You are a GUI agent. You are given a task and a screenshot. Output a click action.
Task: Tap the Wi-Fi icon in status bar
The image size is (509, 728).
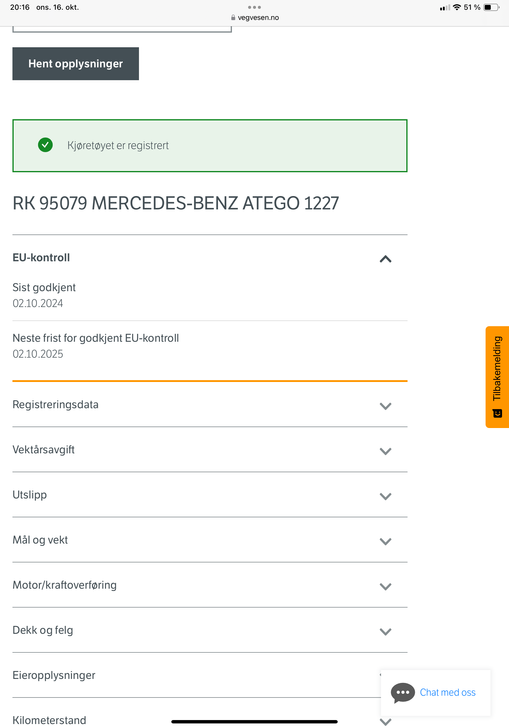coord(457,7)
